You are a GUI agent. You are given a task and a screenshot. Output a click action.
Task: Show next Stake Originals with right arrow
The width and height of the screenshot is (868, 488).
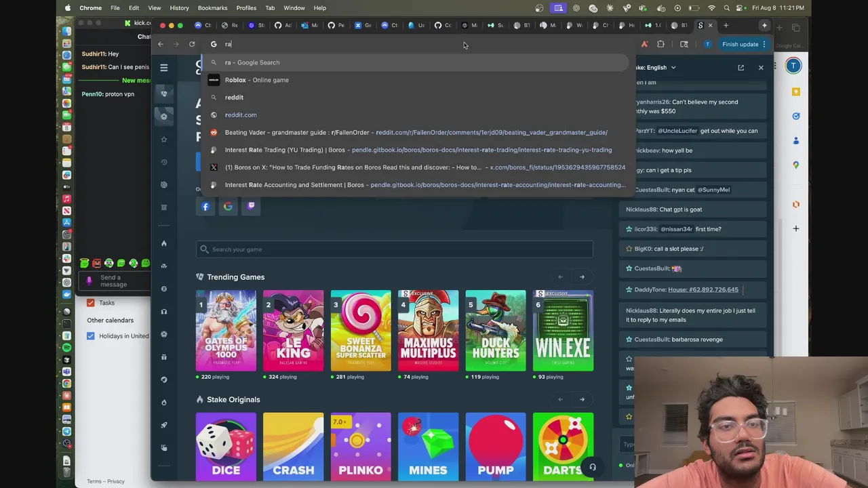tap(582, 399)
